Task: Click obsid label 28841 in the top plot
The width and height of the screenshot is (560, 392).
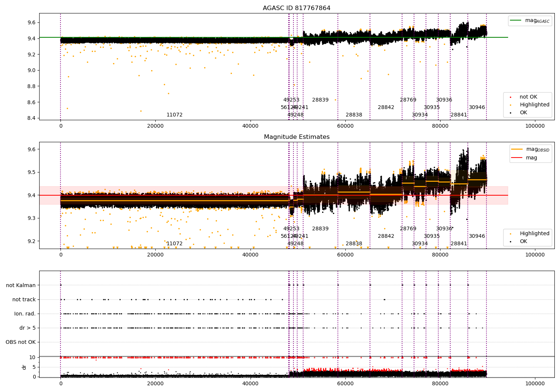Action: [x=459, y=115]
